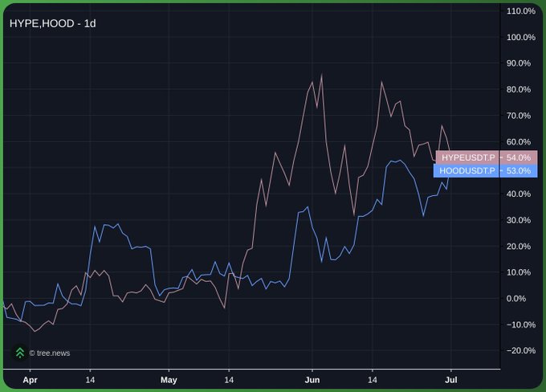Click the 90.0% axis label
Image resolution: width=546 pixels, height=392 pixels.
pos(519,63)
